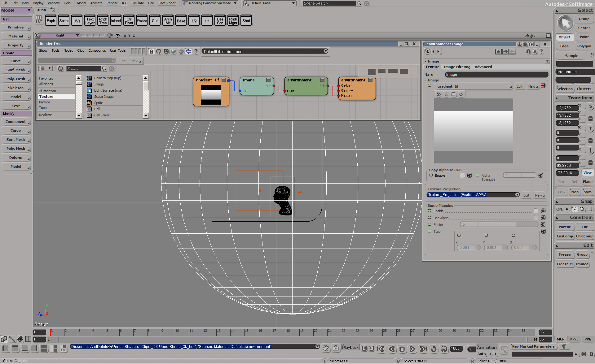The width and height of the screenshot is (595, 364).
Task: Open the Nodes menu in Render Tree
Action: (68, 50)
